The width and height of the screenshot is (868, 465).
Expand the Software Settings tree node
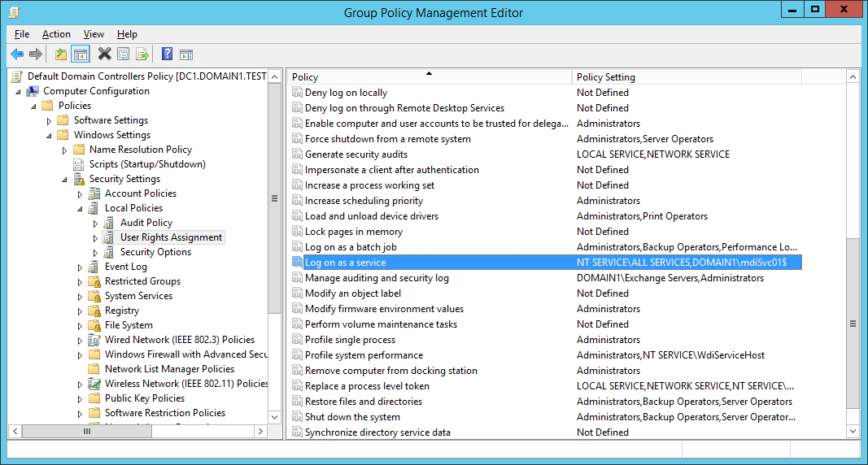[x=49, y=120]
